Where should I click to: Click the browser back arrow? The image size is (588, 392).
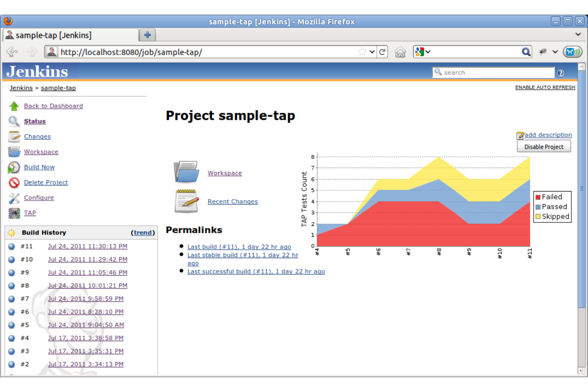coord(12,52)
